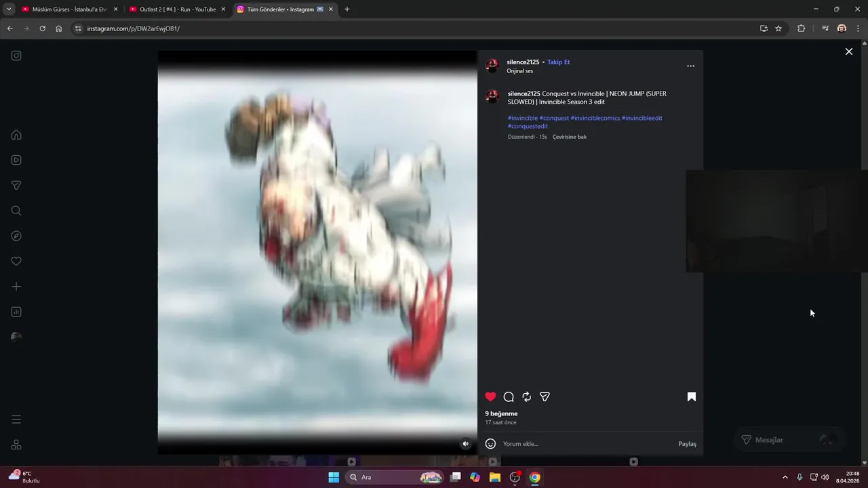
Task: Open a new browser tab
Action: point(347,9)
